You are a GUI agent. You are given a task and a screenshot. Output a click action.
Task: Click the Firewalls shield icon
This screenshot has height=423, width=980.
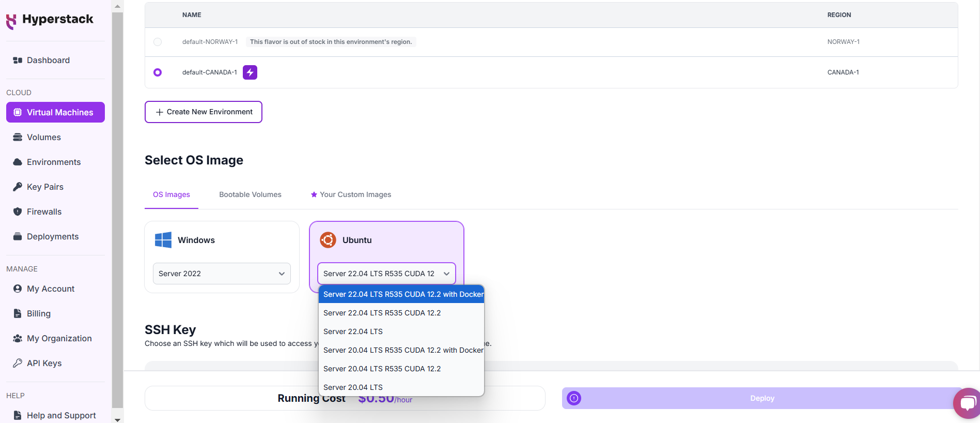pyautogui.click(x=18, y=211)
